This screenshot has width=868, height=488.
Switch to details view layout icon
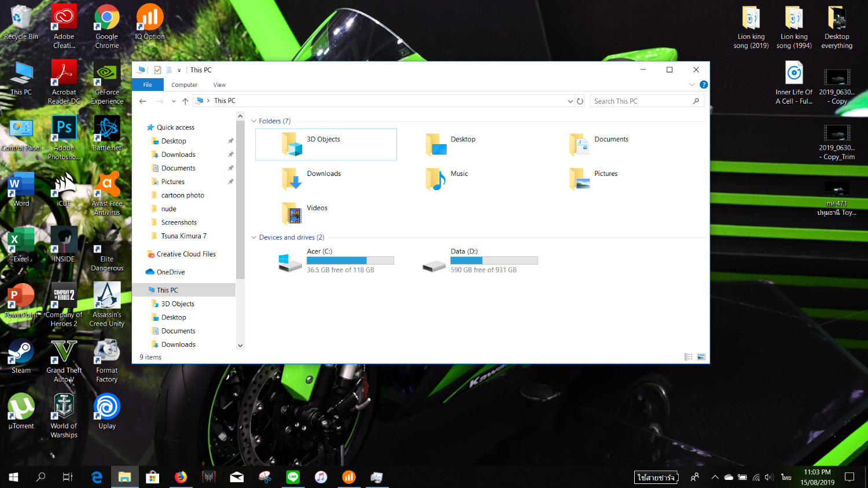689,357
